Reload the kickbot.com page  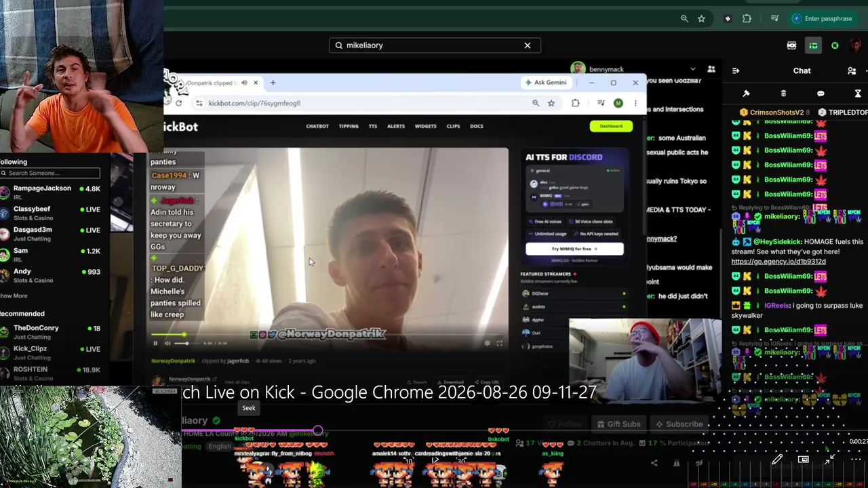[178, 103]
